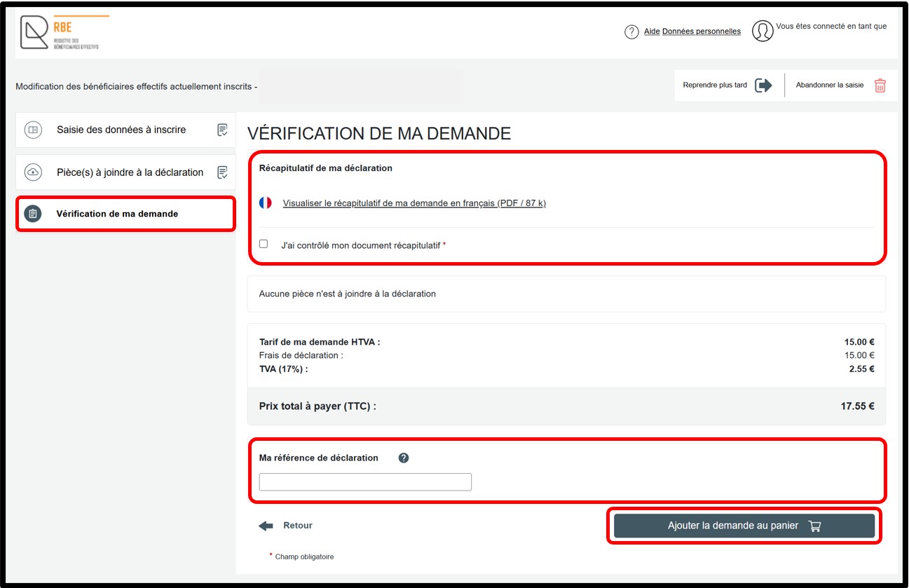
Task: Click the French flag icon
Action: [266, 203]
